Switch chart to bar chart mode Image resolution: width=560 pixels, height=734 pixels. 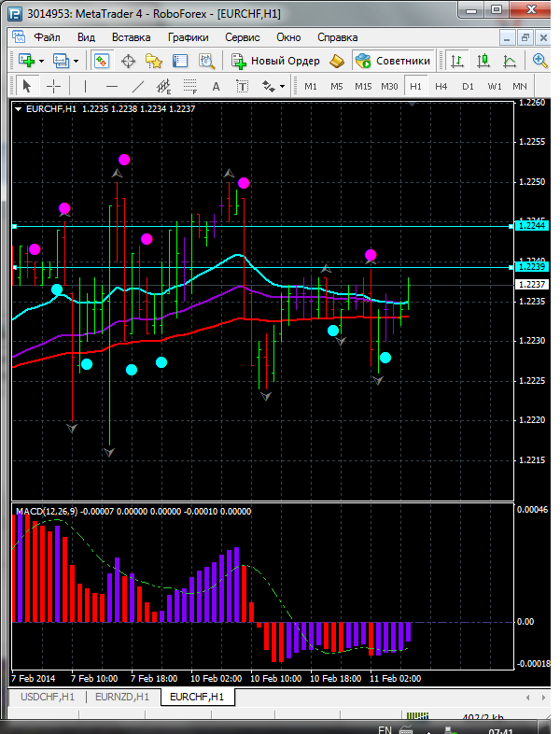457,61
